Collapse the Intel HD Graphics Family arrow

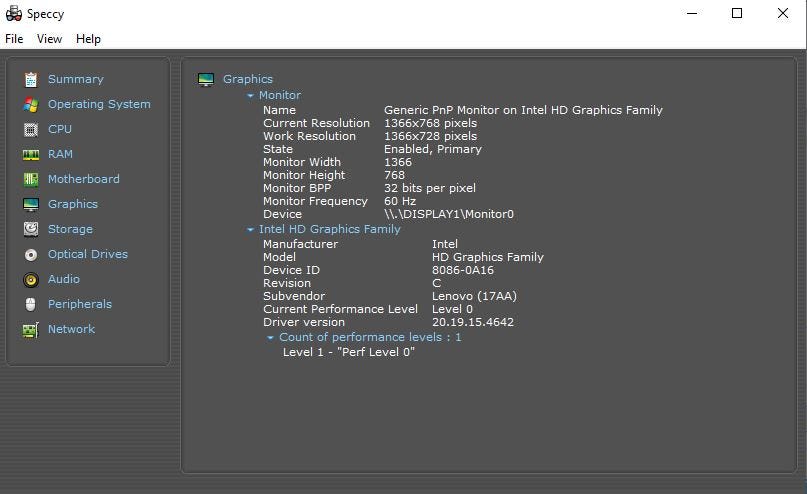tap(250, 230)
